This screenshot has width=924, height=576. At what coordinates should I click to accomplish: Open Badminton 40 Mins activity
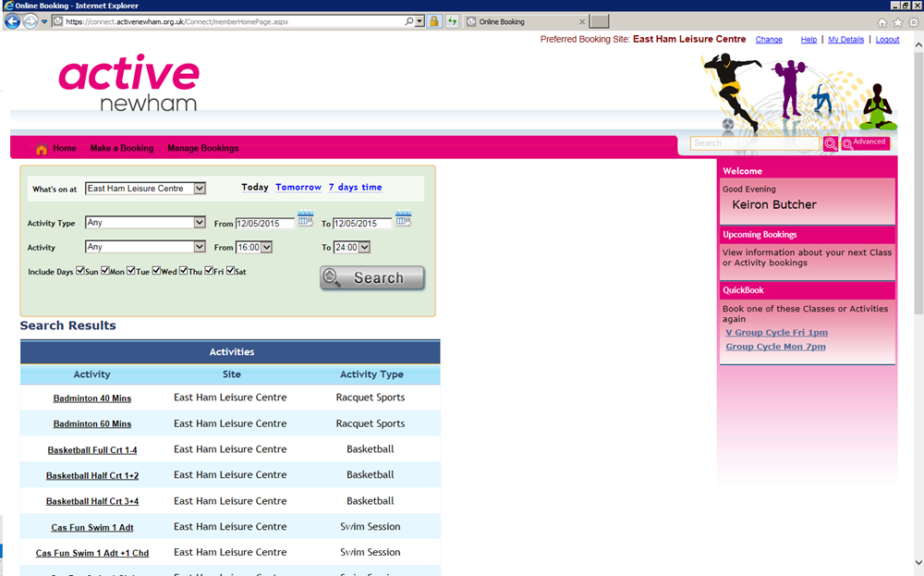[x=91, y=398]
